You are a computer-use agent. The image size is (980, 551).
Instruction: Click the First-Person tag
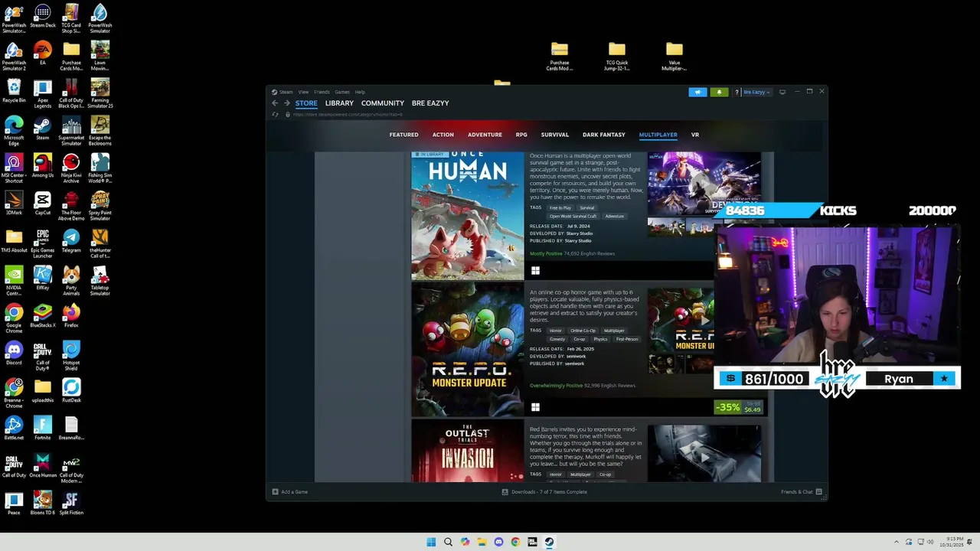tap(627, 339)
